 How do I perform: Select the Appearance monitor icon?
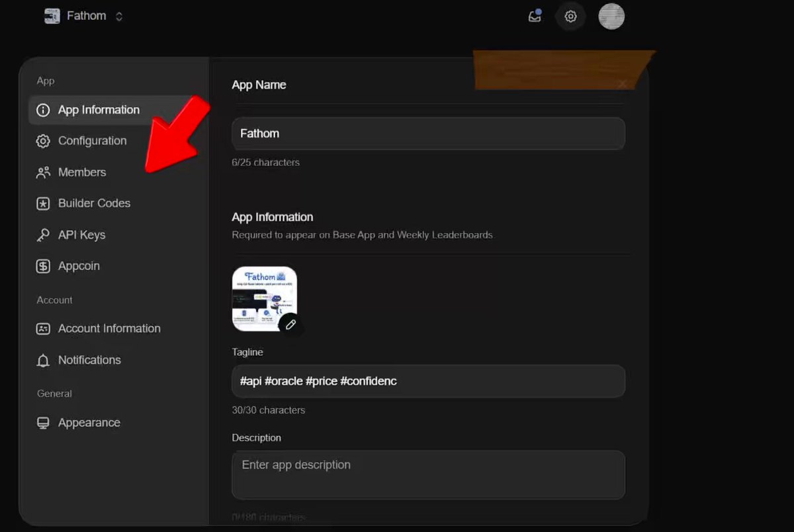click(x=43, y=423)
